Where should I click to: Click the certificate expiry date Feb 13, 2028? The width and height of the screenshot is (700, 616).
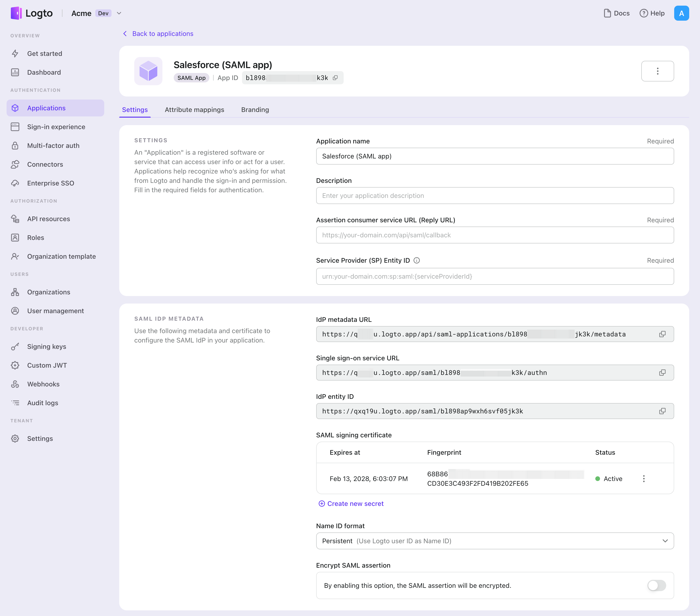click(369, 478)
